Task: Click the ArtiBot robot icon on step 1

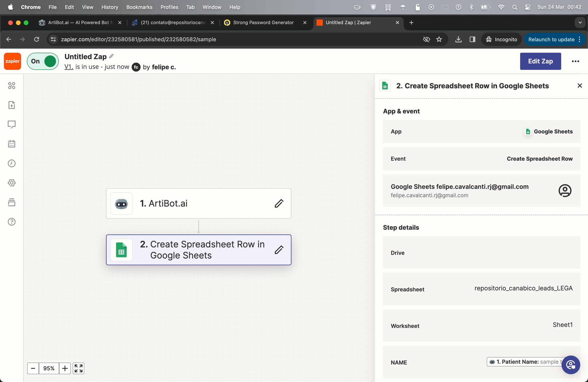Action: (x=121, y=203)
